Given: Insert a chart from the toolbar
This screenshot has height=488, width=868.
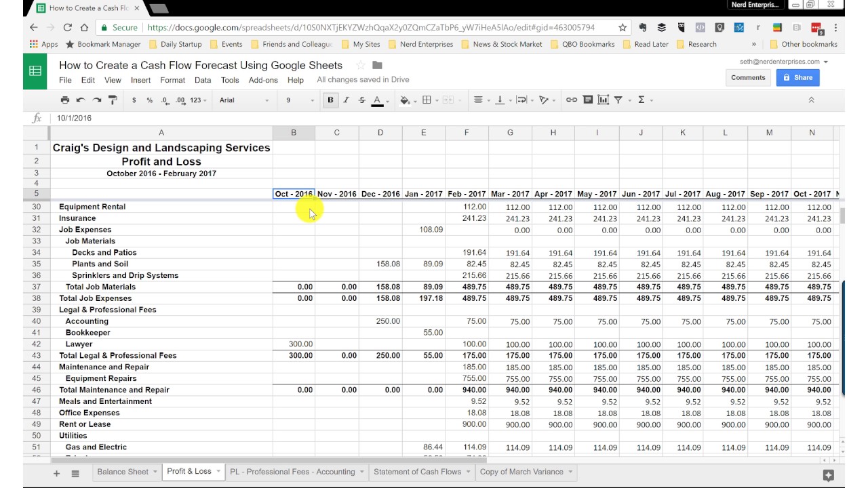Looking at the screenshot, I should click(603, 100).
